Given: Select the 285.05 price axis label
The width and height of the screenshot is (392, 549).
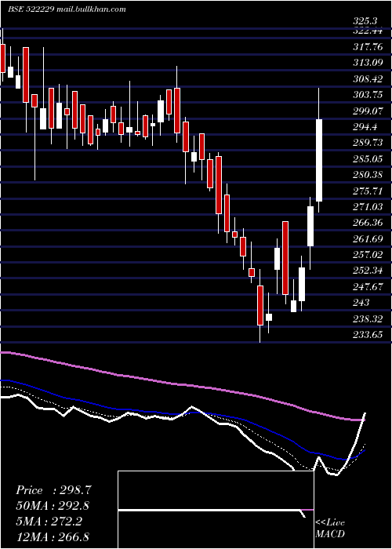Looking at the screenshot, I should click(368, 160).
